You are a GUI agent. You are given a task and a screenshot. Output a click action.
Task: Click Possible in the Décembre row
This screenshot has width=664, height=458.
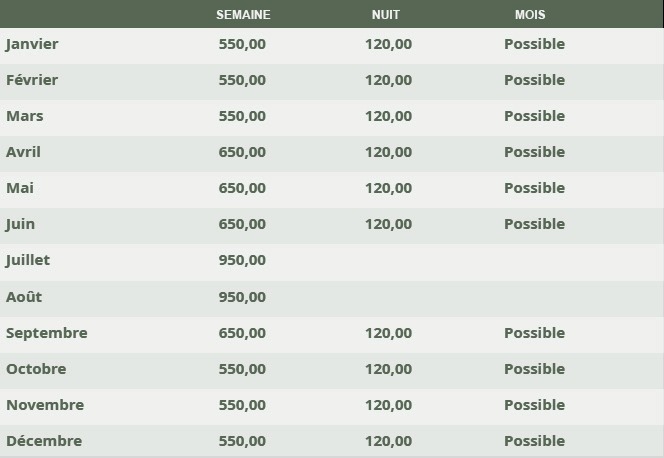[534, 441]
